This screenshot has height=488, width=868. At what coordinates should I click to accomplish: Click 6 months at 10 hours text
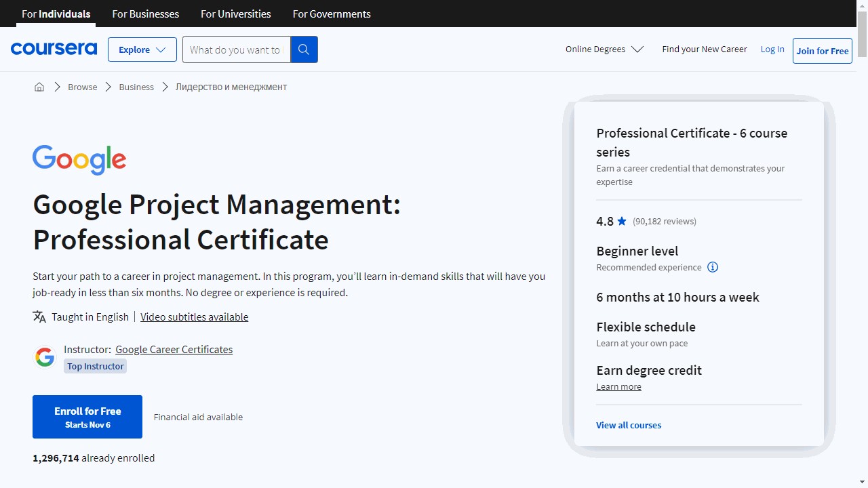coord(677,297)
